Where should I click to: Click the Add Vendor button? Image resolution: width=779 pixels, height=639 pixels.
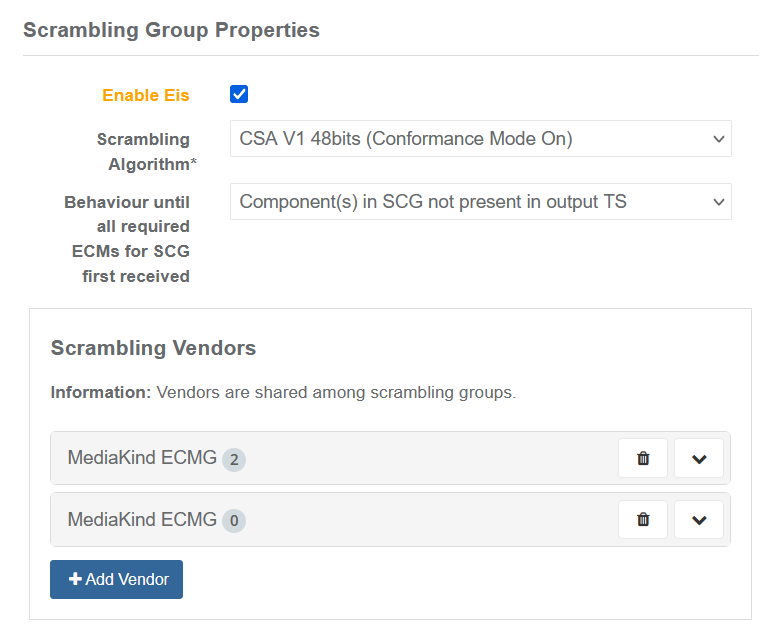point(116,580)
